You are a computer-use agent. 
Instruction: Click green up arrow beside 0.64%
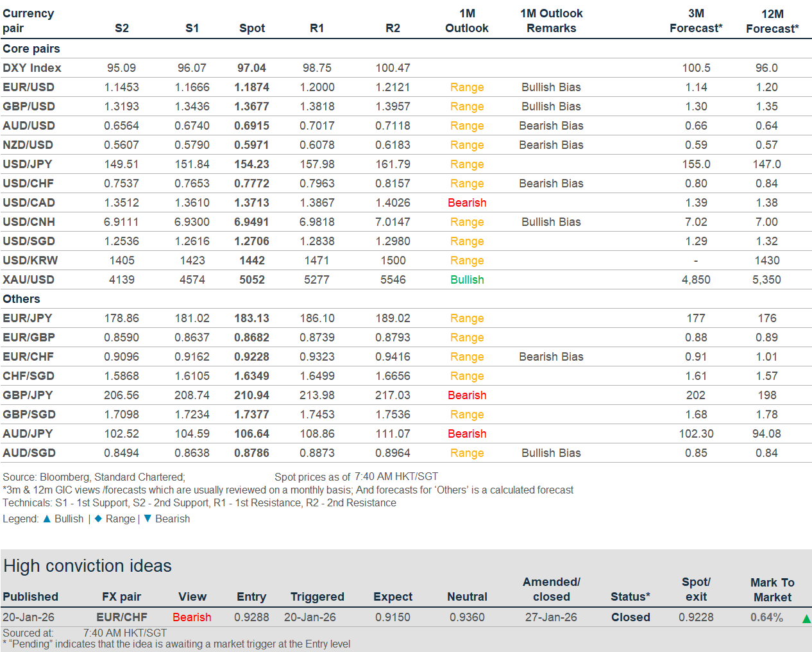point(806,619)
